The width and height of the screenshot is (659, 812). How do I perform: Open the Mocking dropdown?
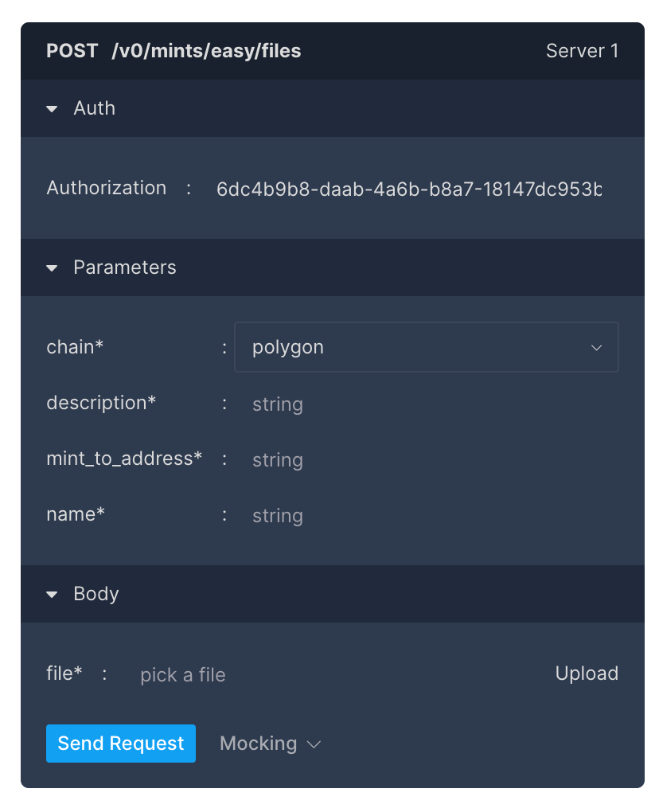271,744
